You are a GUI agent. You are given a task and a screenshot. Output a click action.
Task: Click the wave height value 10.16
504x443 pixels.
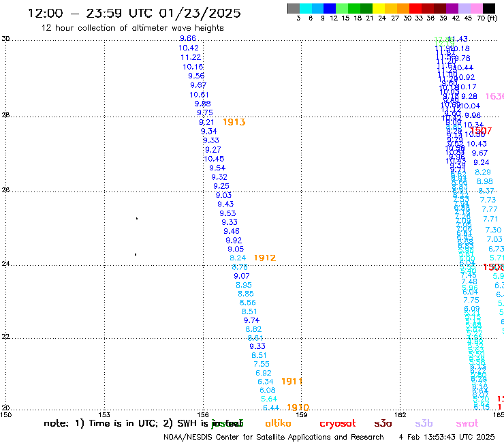coord(193,67)
